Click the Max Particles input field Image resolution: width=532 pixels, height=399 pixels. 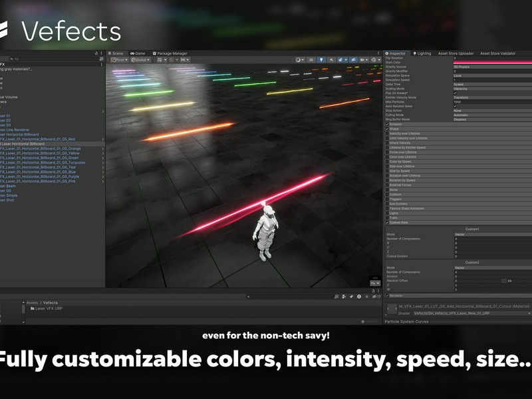(x=493, y=102)
